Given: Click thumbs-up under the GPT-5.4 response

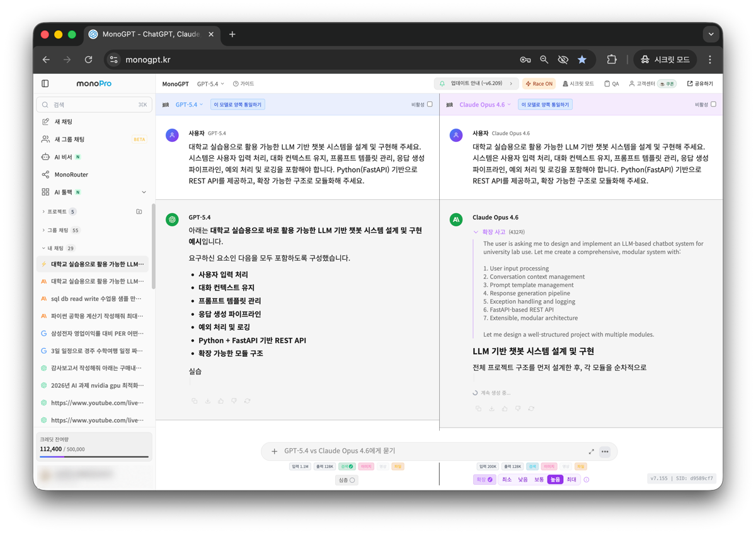Looking at the screenshot, I should click(x=221, y=401).
